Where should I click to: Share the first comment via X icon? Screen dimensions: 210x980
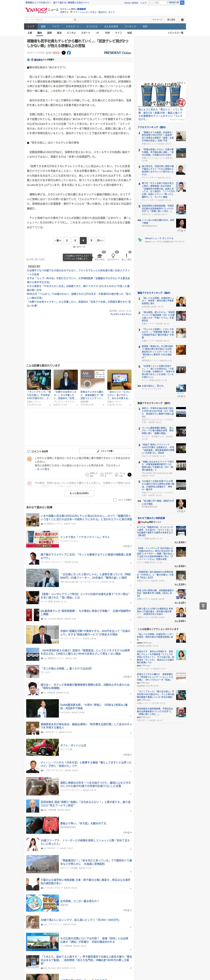coord(130,474)
